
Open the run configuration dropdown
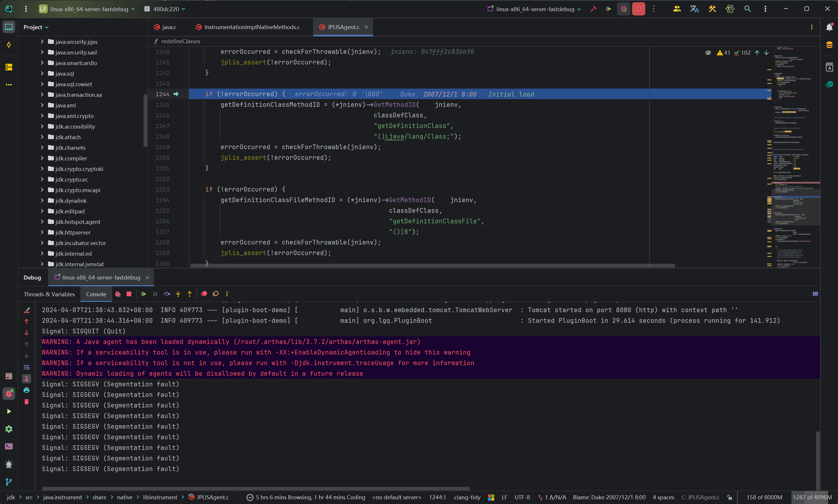click(534, 9)
